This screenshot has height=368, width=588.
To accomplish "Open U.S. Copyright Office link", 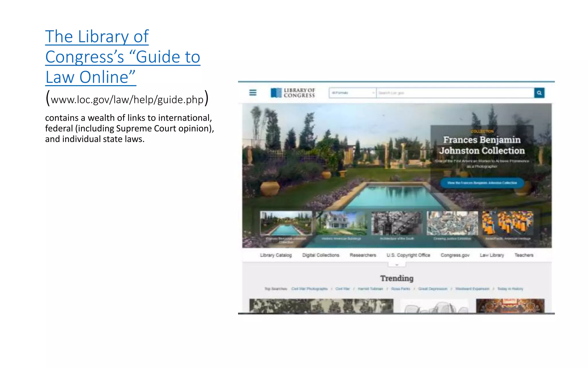I will click(x=408, y=255).
